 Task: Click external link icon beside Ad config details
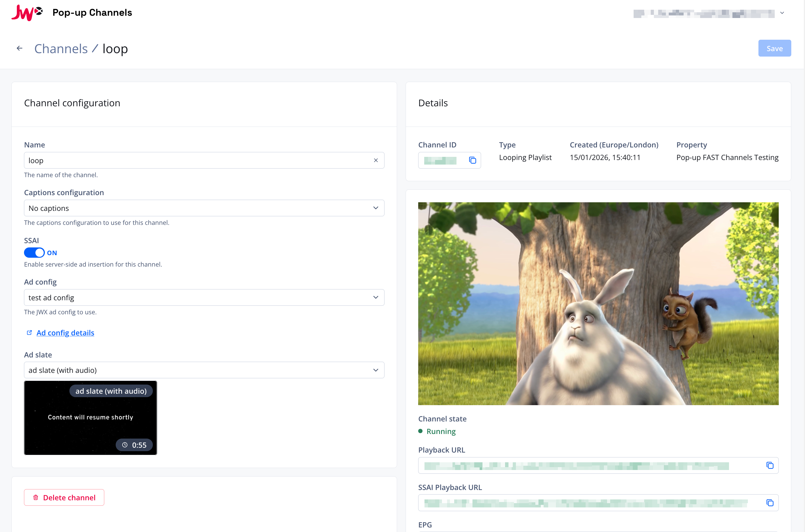coord(29,333)
